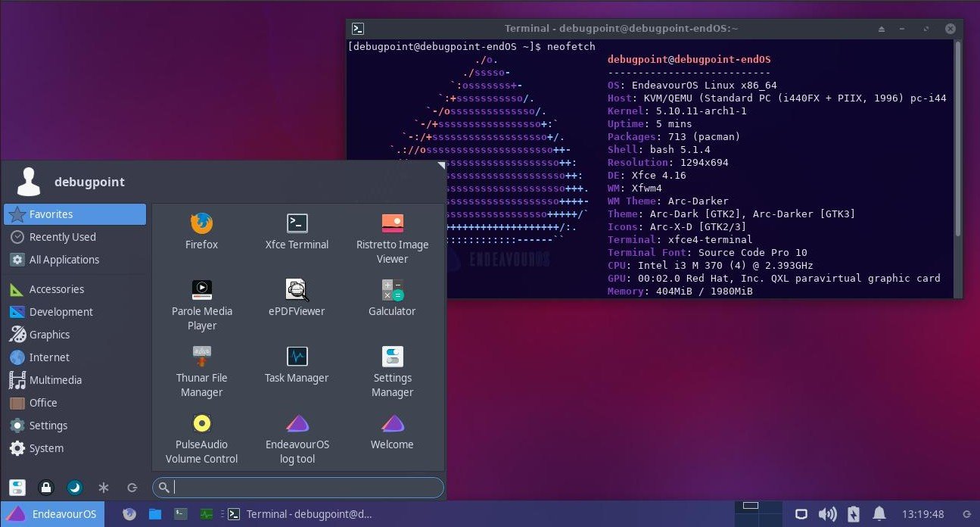Open Thunar File Manager from the menu
This screenshot has width=980, height=527.
(x=201, y=372)
